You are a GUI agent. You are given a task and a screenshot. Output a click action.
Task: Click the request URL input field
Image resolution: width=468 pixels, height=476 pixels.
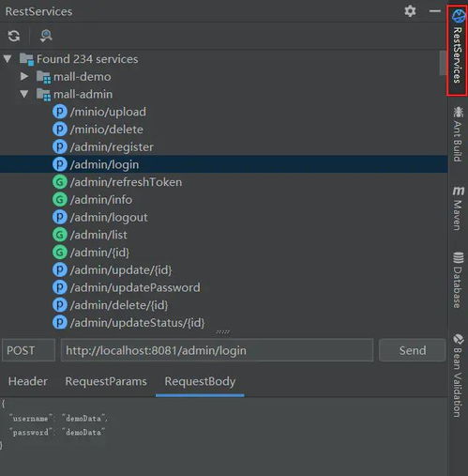point(217,350)
